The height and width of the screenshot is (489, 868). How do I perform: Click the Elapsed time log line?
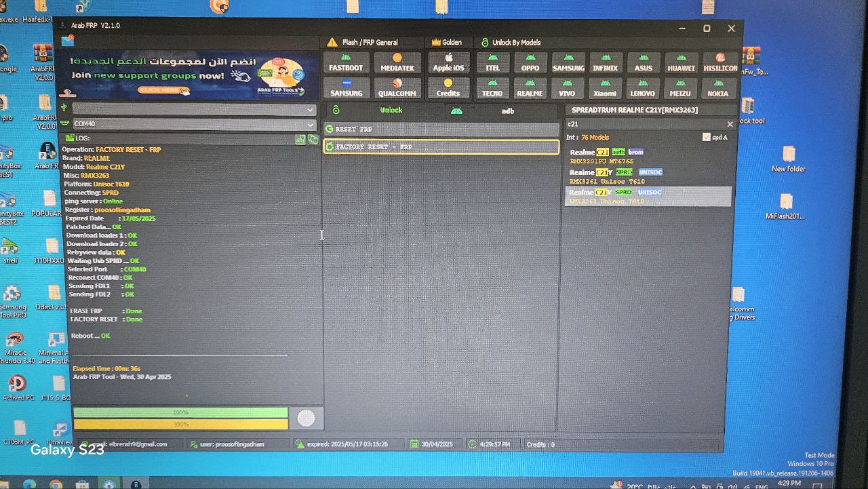[106, 368]
